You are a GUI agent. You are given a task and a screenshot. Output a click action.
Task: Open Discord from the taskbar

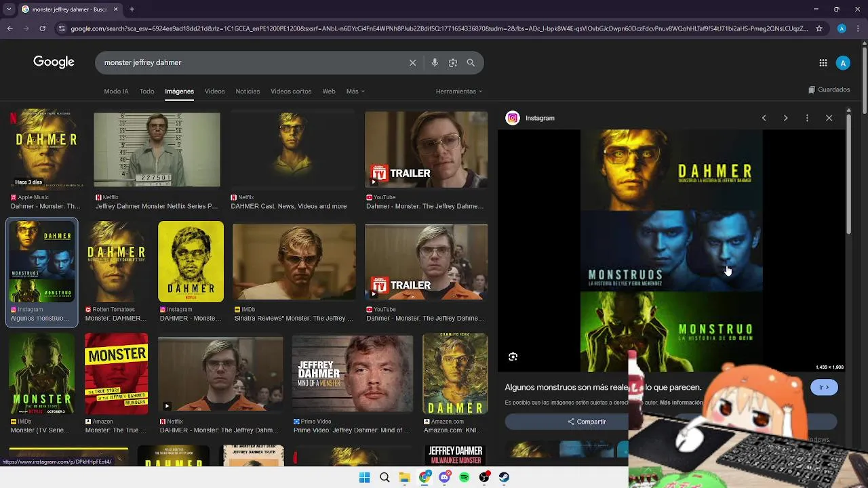[444, 477]
